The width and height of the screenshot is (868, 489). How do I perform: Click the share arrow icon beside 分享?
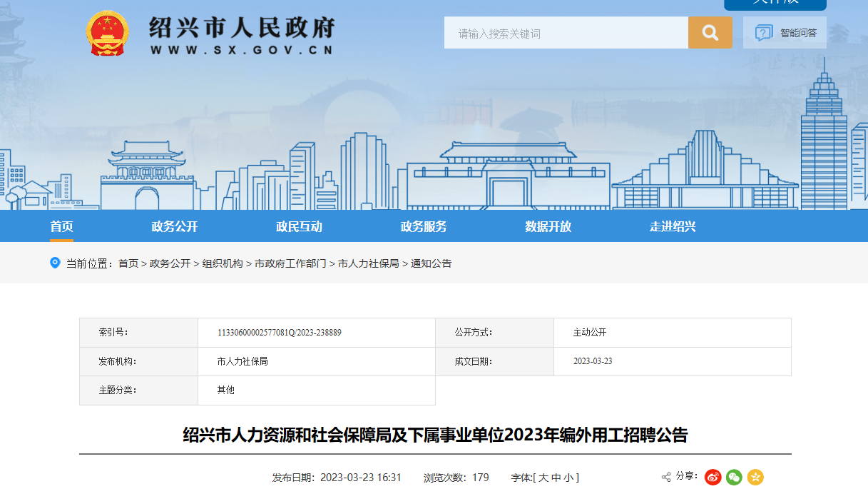[x=666, y=477]
